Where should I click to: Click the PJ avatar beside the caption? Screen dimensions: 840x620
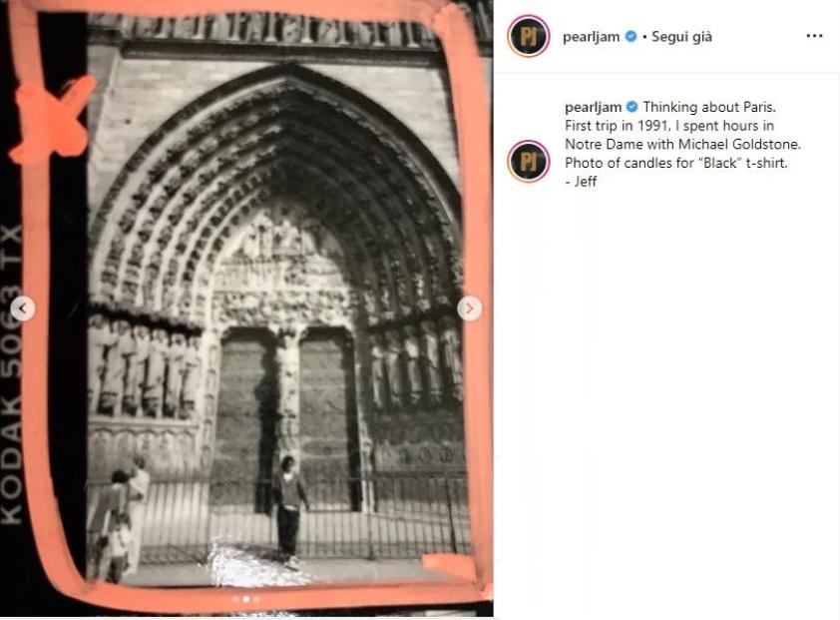(528, 161)
